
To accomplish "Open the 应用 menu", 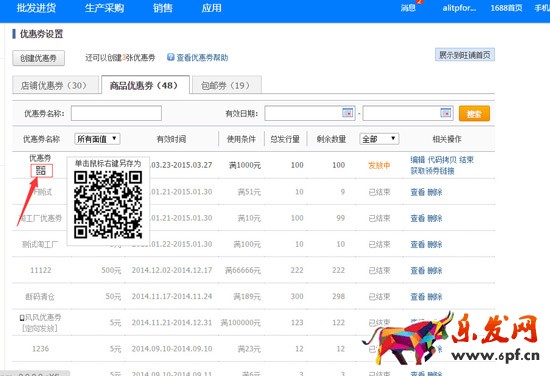I will (x=212, y=8).
